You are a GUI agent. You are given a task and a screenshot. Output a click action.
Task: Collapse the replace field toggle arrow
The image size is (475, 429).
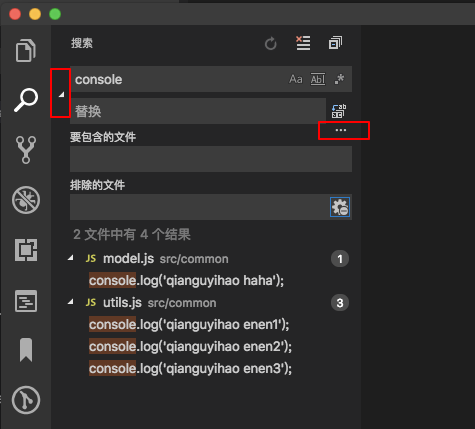(61, 95)
